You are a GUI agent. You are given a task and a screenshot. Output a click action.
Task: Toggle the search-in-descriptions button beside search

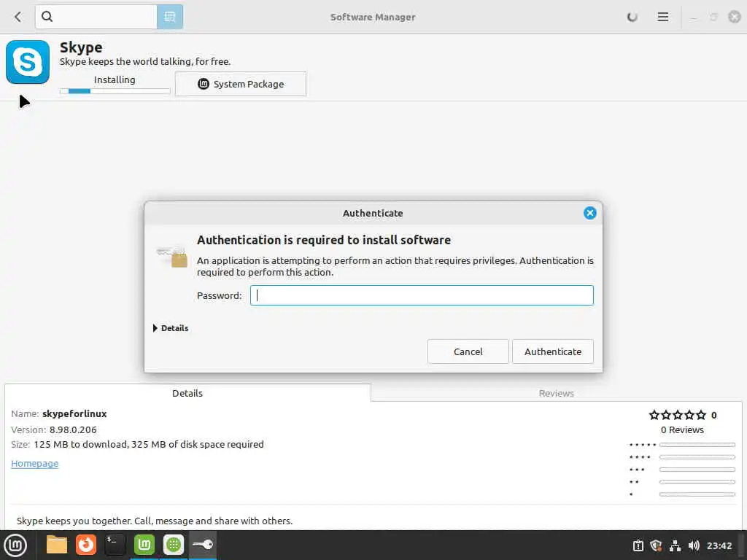click(x=170, y=17)
